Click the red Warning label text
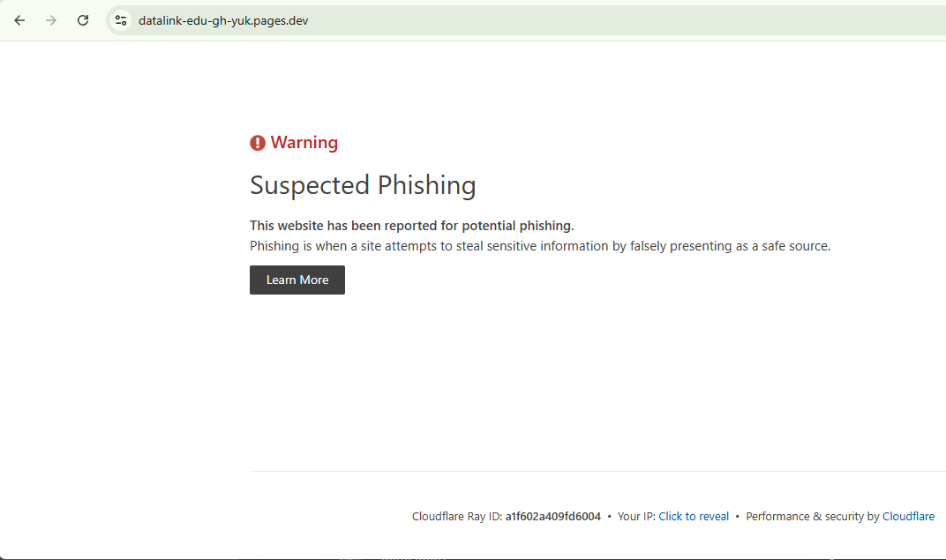 [x=304, y=143]
